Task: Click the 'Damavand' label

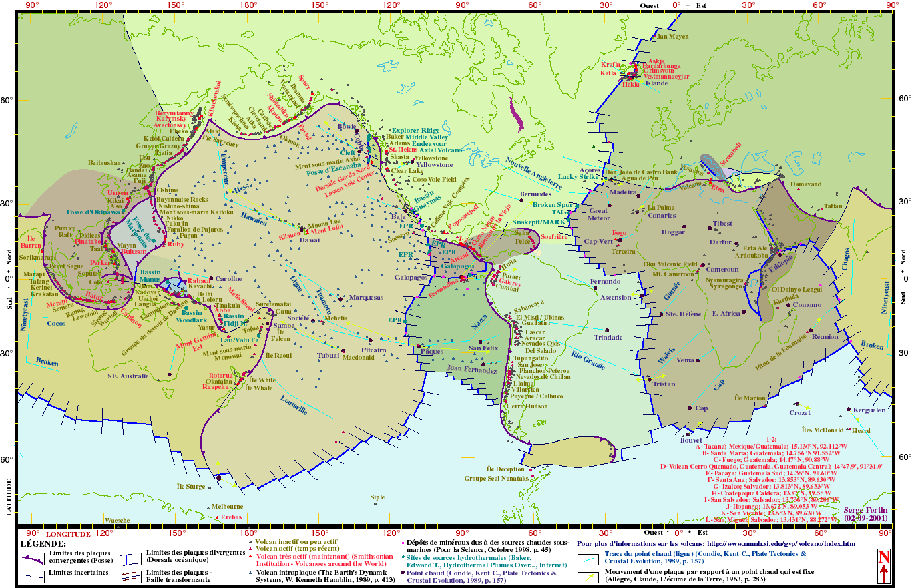Action: (x=806, y=184)
